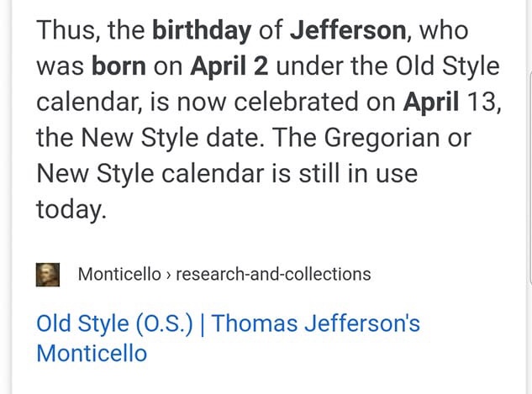Viewport: 532px width, 394px height.
Task: Click the bold "April" before 13
Action: (x=431, y=102)
